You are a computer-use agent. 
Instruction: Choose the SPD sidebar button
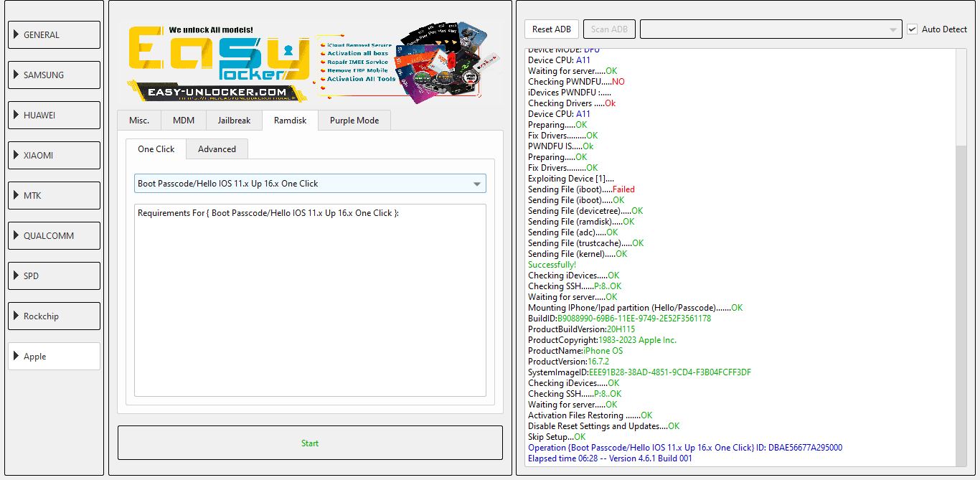54,276
